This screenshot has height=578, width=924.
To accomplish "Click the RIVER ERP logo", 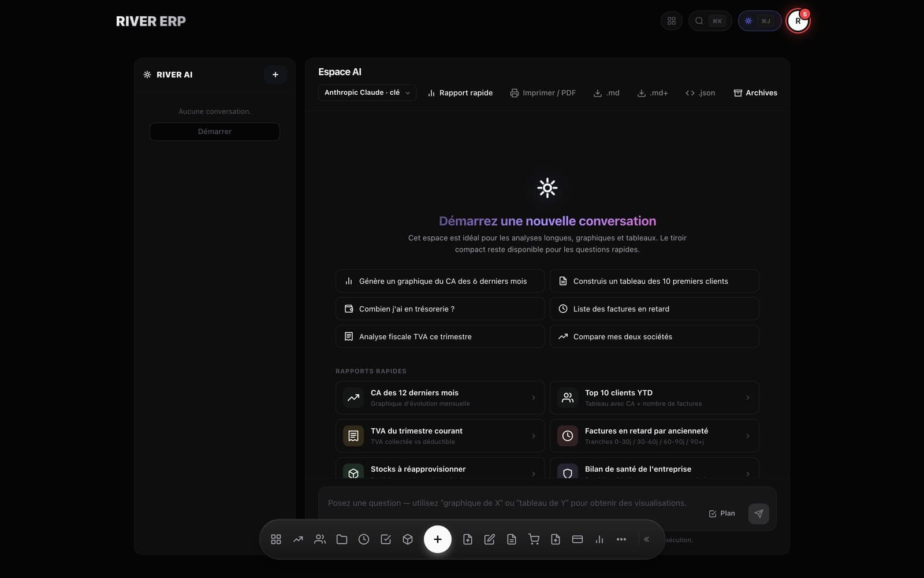I will (151, 21).
